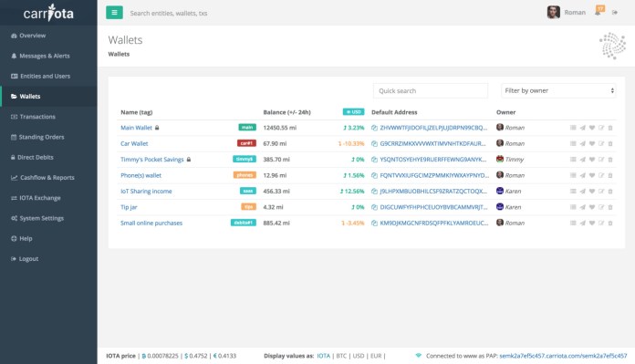Open transactions list icon for Small online purchases

[x=573, y=224]
